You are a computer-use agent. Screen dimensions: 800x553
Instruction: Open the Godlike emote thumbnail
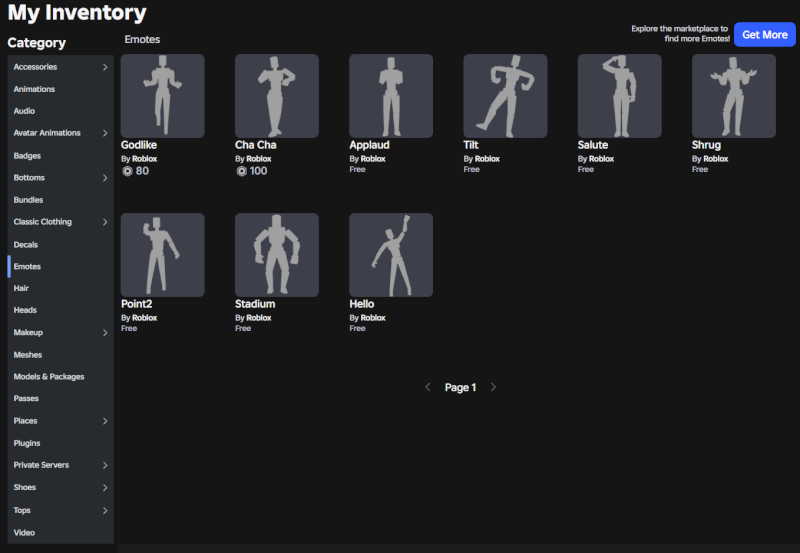163,96
